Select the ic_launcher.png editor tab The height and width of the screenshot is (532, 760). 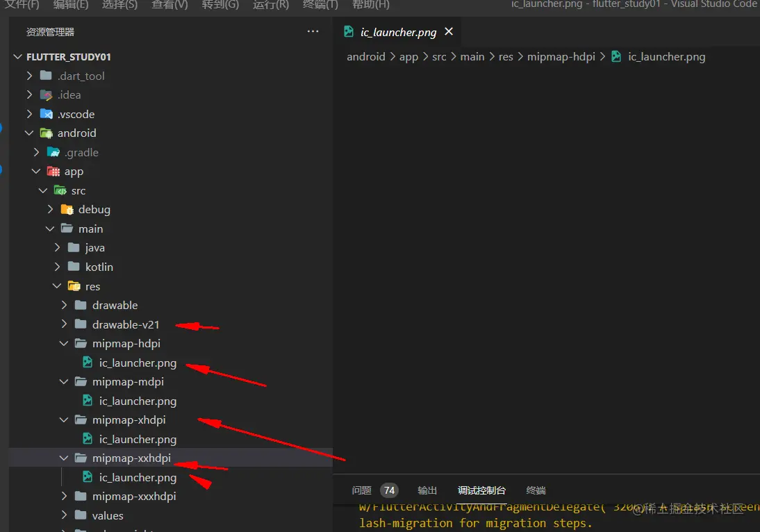(x=398, y=32)
